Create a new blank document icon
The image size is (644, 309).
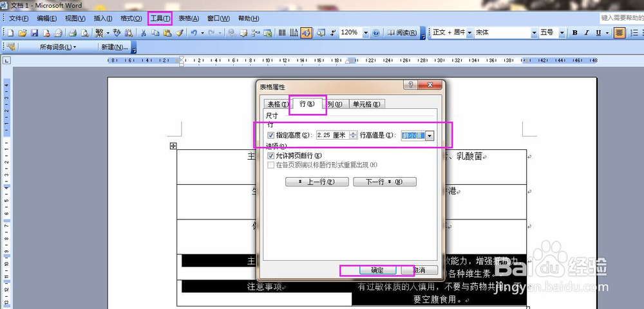point(11,33)
